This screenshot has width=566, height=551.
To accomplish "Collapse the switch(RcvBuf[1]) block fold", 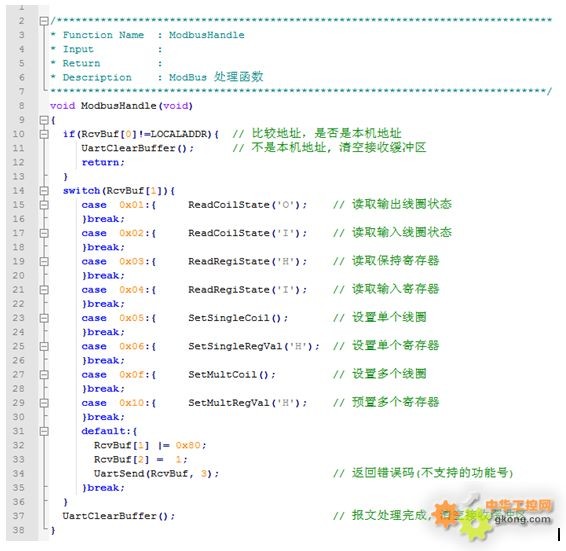I will click(44, 191).
